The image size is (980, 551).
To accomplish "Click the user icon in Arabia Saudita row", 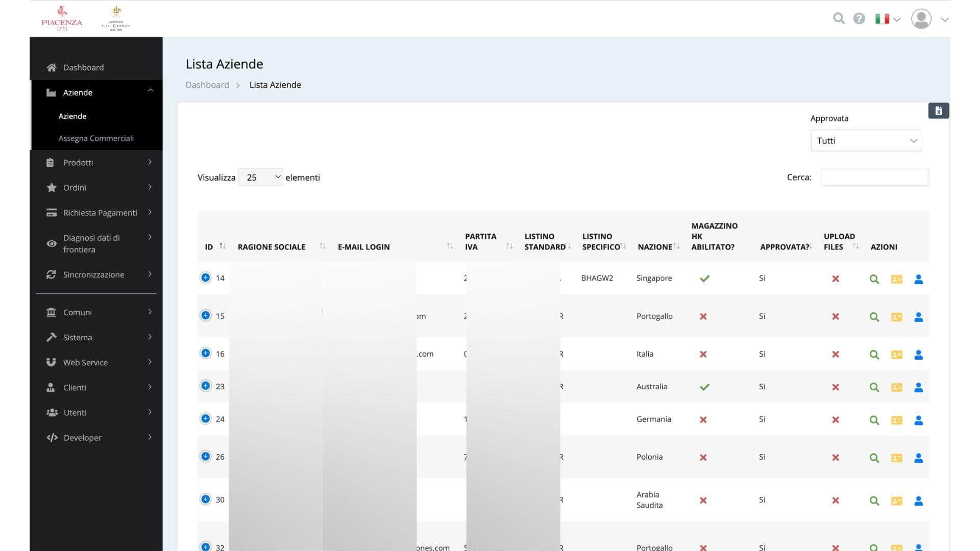I will click(x=918, y=500).
